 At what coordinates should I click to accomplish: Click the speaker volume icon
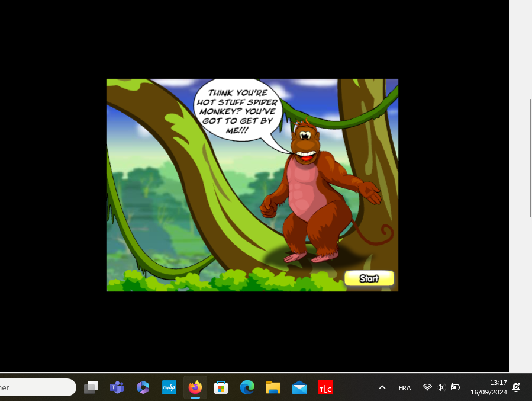440,387
